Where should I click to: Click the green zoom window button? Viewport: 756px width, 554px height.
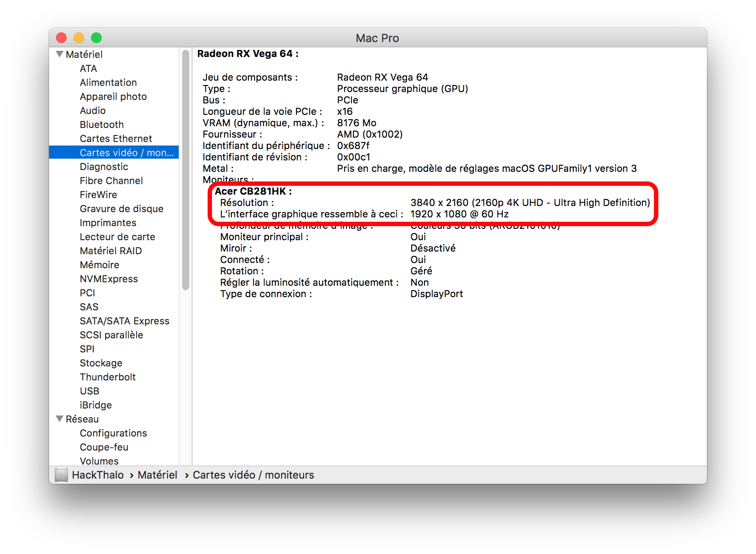coord(96,38)
